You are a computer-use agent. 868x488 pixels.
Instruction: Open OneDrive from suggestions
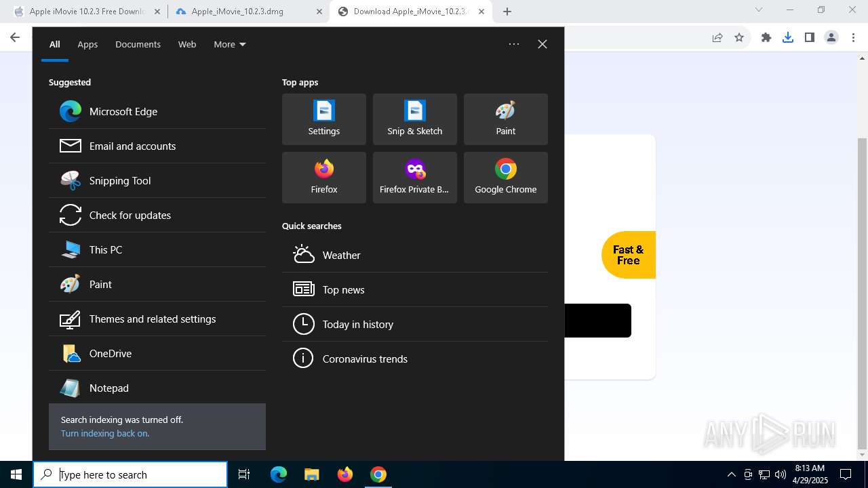click(x=157, y=354)
